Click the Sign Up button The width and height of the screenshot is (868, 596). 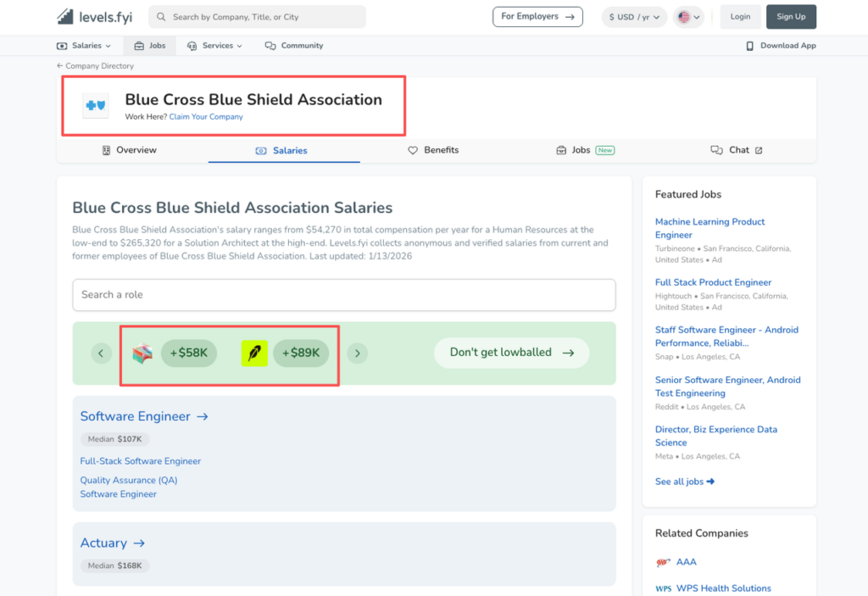[791, 16]
